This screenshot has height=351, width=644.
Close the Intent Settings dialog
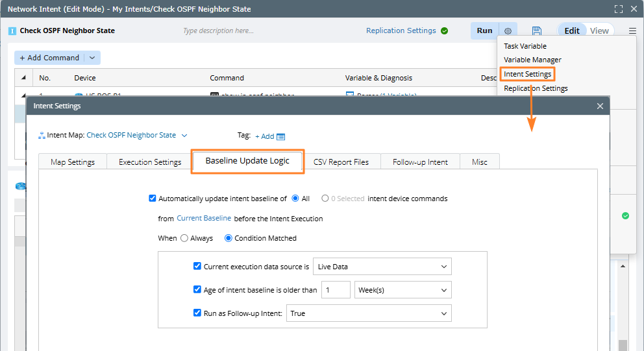tap(600, 106)
